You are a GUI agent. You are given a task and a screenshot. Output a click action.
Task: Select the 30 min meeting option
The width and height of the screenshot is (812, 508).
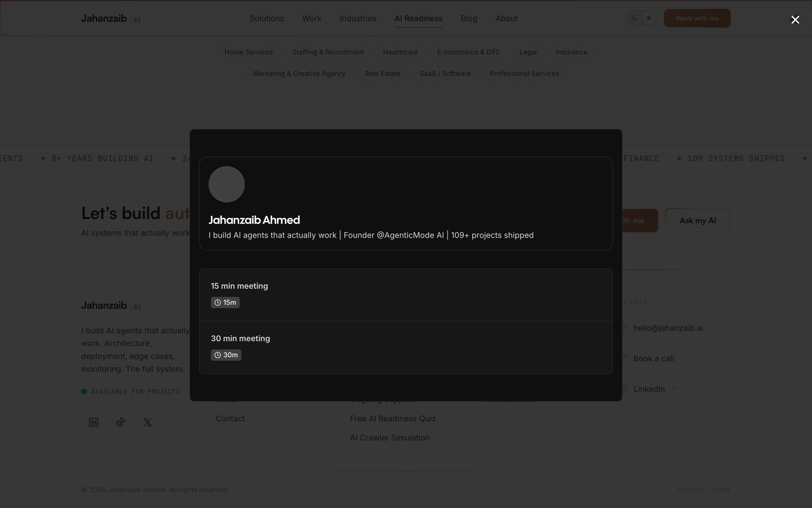[406, 347]
